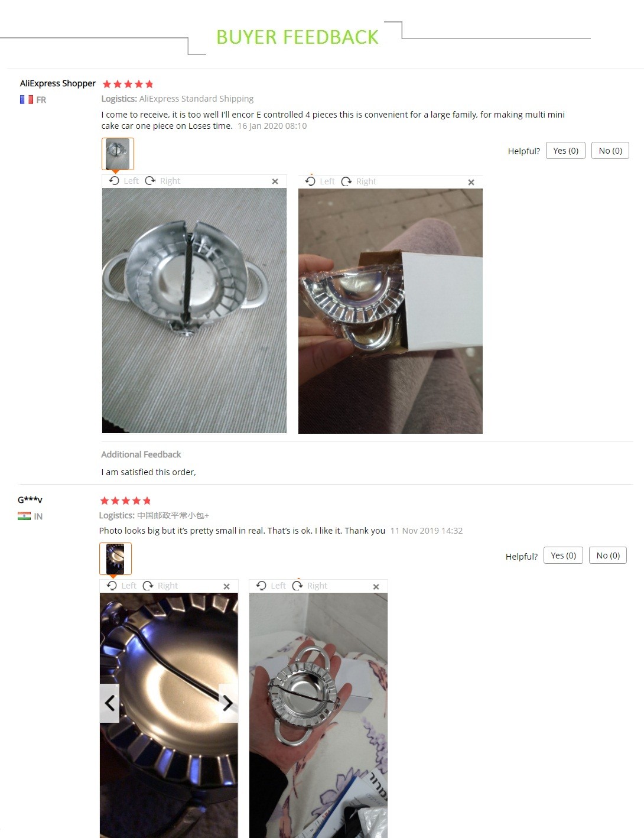Select G***v's review photo thumbnail
The image size is (644, 838).
115,558
